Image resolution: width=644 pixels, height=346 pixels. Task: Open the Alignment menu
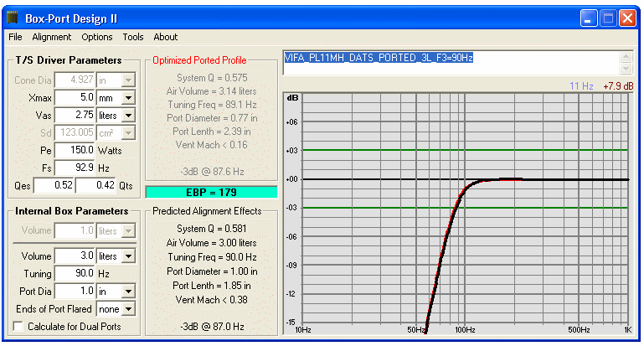click(x=52, y=37)
